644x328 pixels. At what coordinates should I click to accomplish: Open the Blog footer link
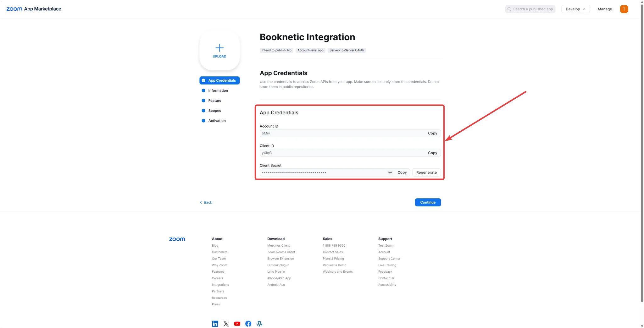[x=215, y=246]
